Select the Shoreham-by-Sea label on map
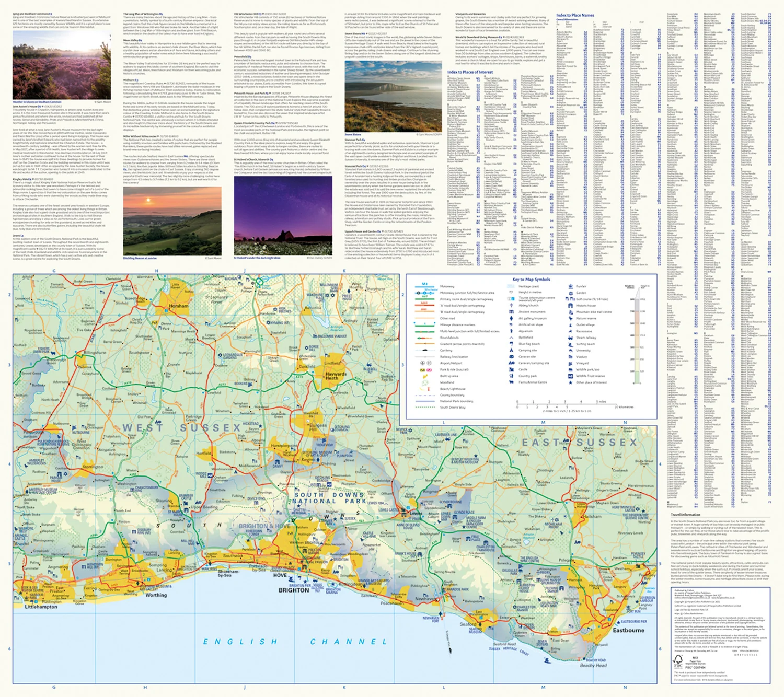Screen dimensions: 784x697 pyautogui.click(x=228, y=574)
